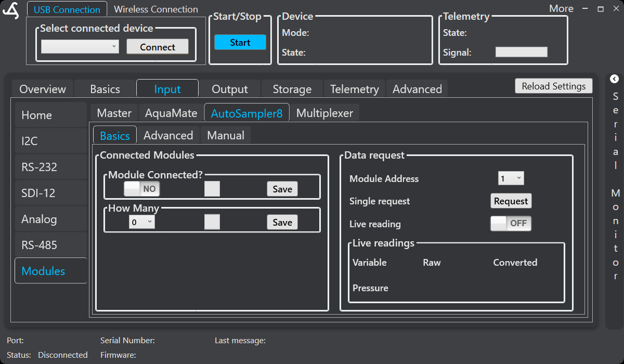Select Modules in the sidebar
The image size is (624, 364).
51,271
